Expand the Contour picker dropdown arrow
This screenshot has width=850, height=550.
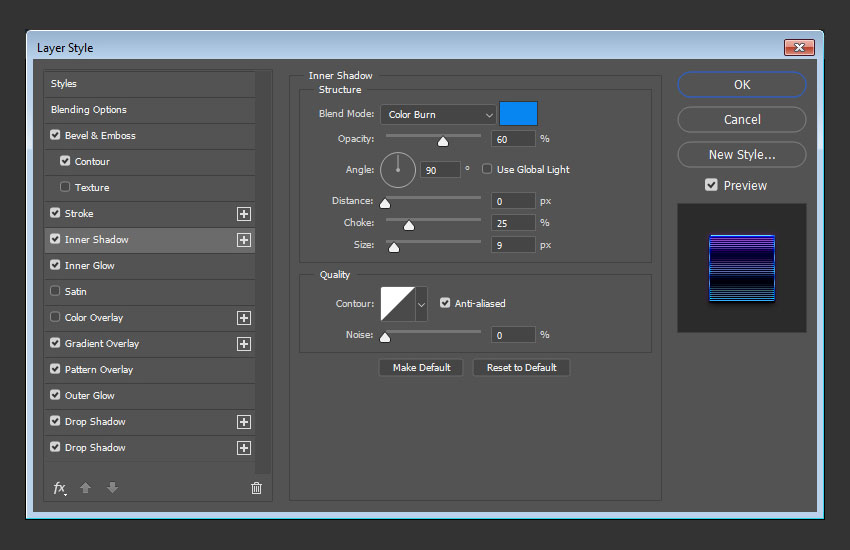(x=421, y=304)
